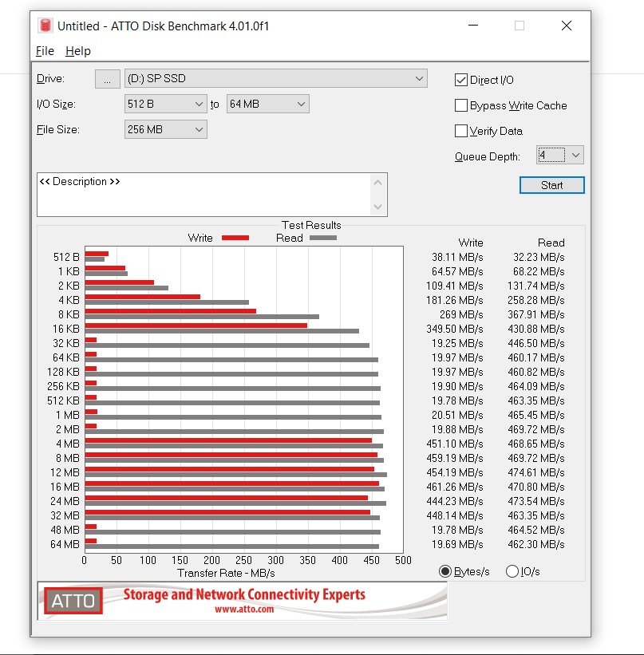The height and width of the screenshot is (655, 644).
Task: Click the write value '451.10 MB/s'
Action: (455, 444)
